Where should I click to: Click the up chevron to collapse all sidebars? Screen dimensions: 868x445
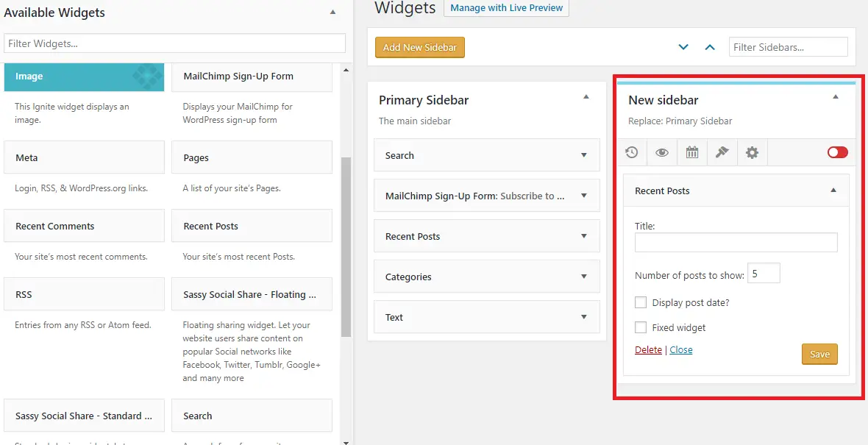(x=710, y=47)
